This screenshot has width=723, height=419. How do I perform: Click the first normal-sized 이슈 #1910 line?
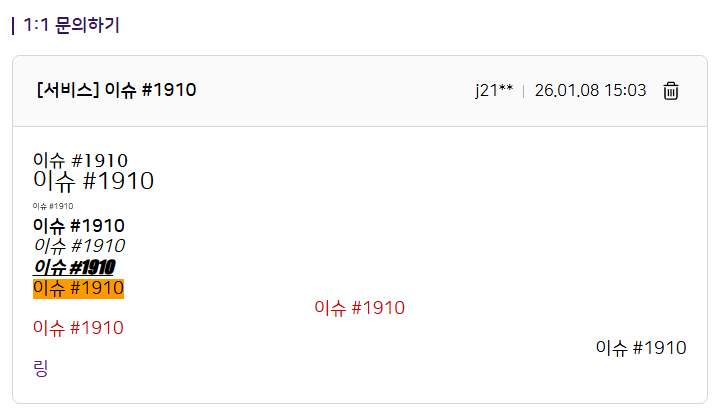tap(80, 160)
